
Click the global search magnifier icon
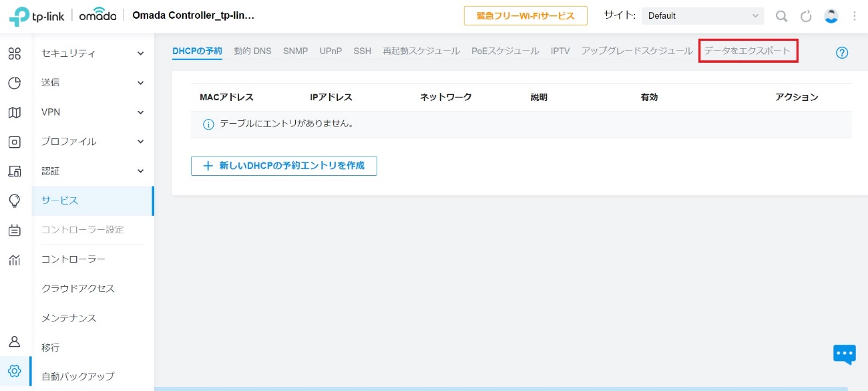pyautogui.click(x=781, y=16)
